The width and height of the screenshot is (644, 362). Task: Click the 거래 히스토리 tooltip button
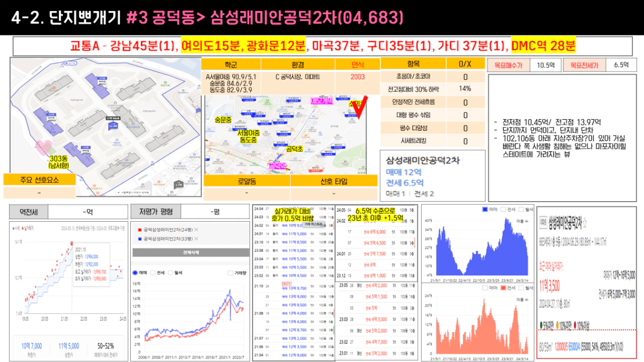[315, 224]
